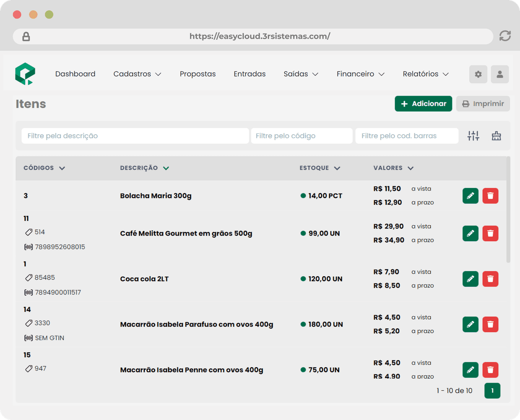520x420 pixels.
Task: Click Café Melitta Gourmet em grãos 500g
Action: [x=186, y=233]
